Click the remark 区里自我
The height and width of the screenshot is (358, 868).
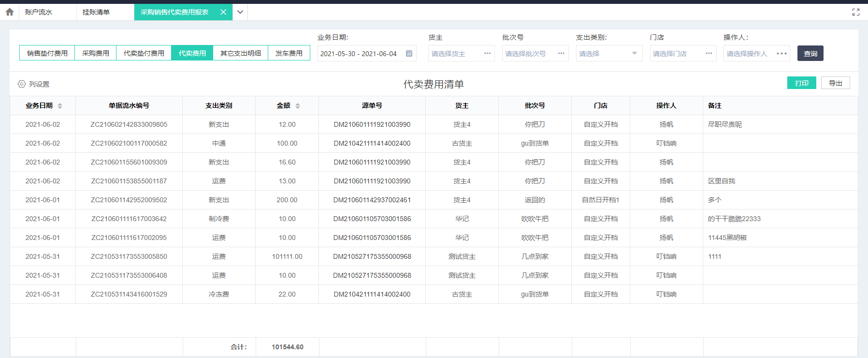click(722, 181)
